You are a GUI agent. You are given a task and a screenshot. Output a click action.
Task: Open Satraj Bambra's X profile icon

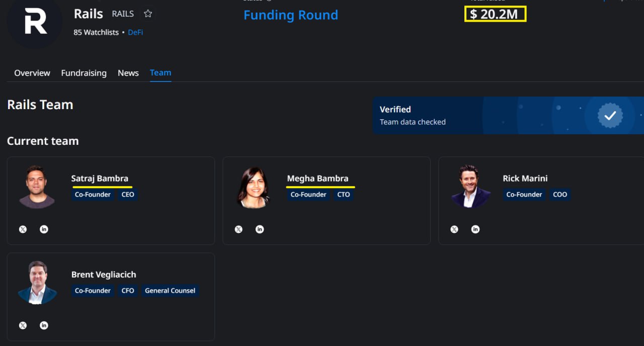pyautogui.click(x=23, y=229)
